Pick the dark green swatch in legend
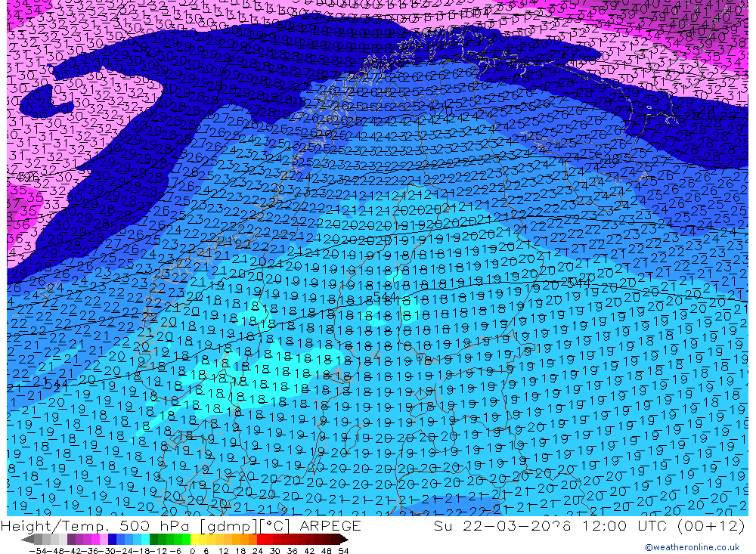The image size is (756, 554). (153, 539)
